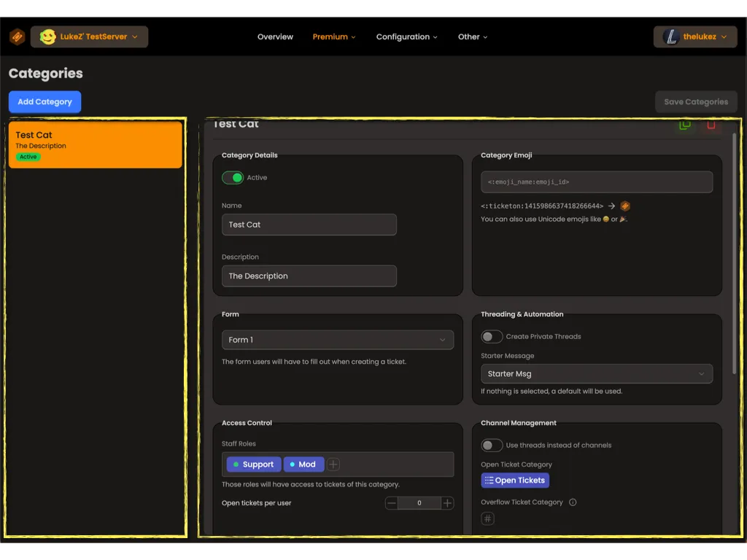747x560 pixels.
Task: Click the Ticketon logo in top-left corner
Action: click(17, 36)
